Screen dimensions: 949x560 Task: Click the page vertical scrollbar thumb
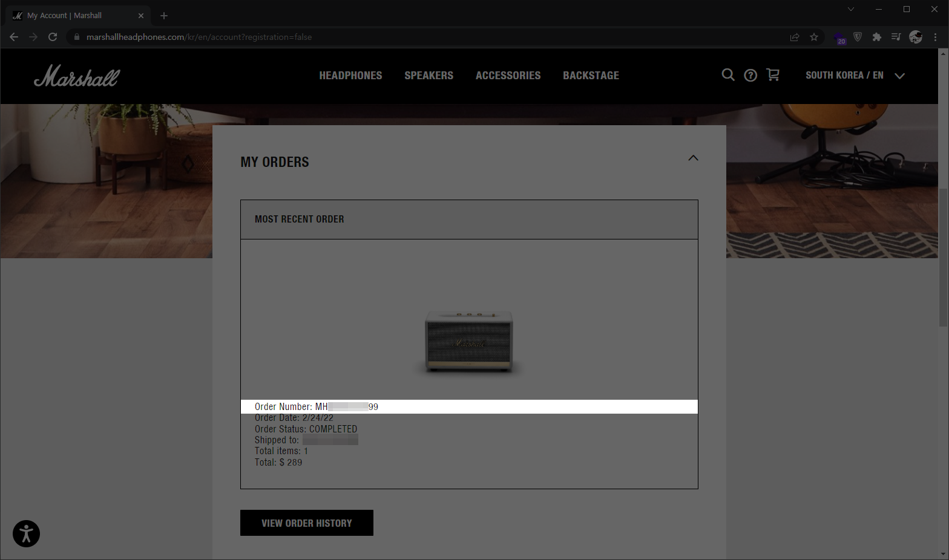pyautogui.click(x=943, y=258)
